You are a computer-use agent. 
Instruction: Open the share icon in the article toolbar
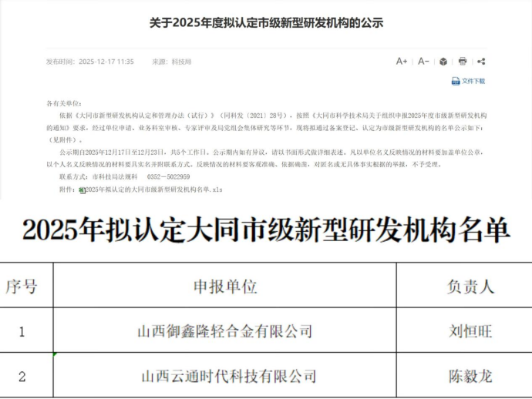pyautogui.click(x=481, y=62)
